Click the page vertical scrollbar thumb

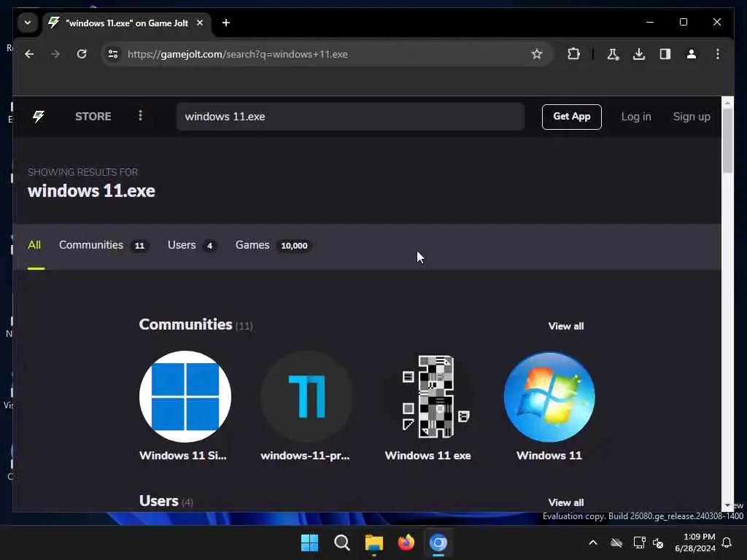pos(727,141)
